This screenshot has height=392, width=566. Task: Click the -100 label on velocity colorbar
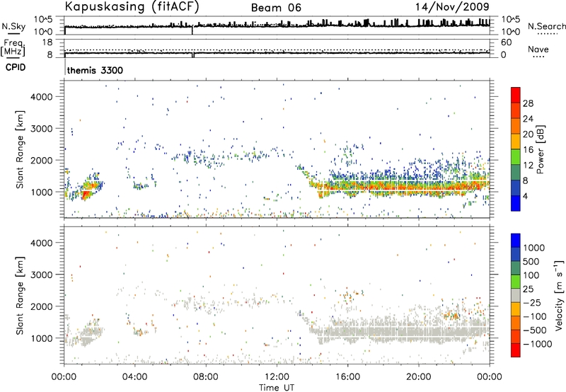pos(534,316)
